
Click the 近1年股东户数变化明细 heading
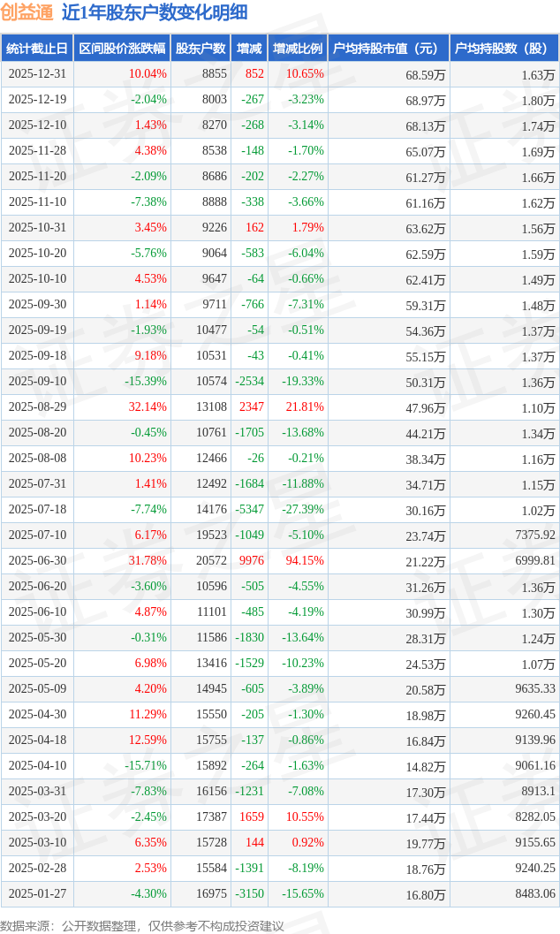pyautogui.click(x=154, y=12)
